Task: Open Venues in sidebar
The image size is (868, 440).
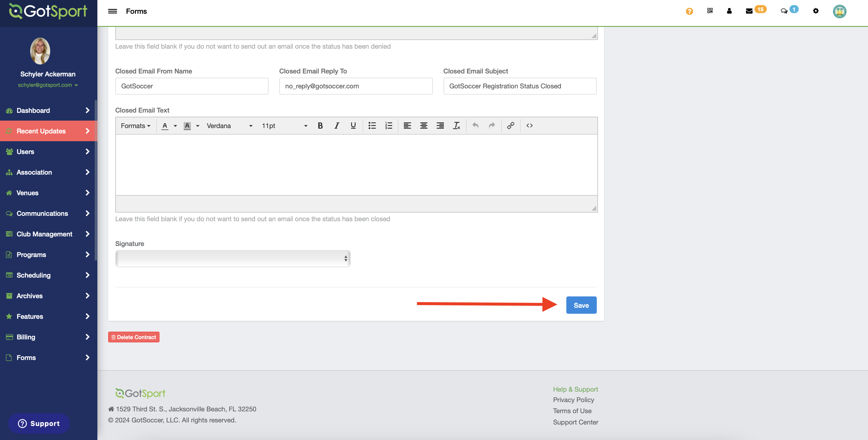Action: pos(48,193)
